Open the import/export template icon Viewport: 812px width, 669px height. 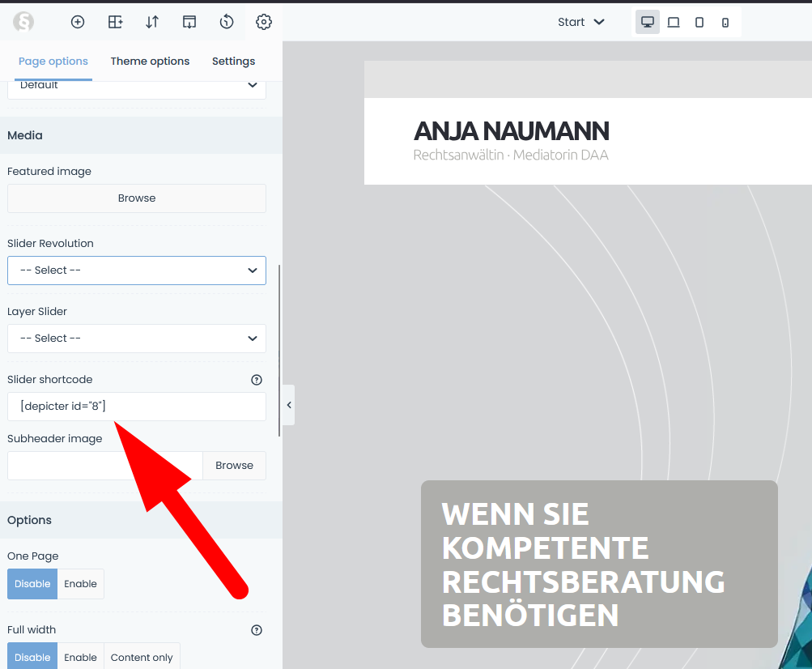coord(189,22)
